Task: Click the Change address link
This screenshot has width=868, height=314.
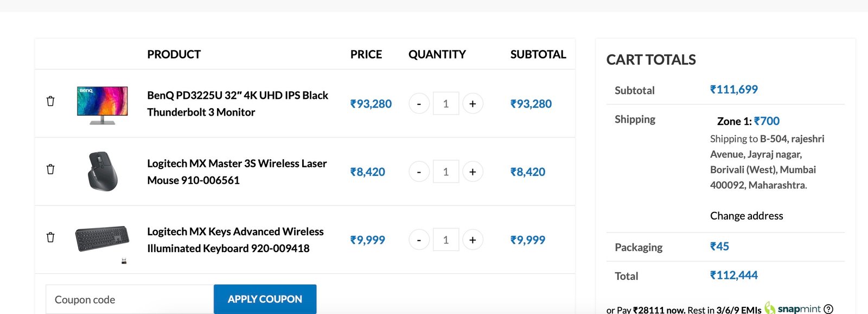Action: (746, 216)
